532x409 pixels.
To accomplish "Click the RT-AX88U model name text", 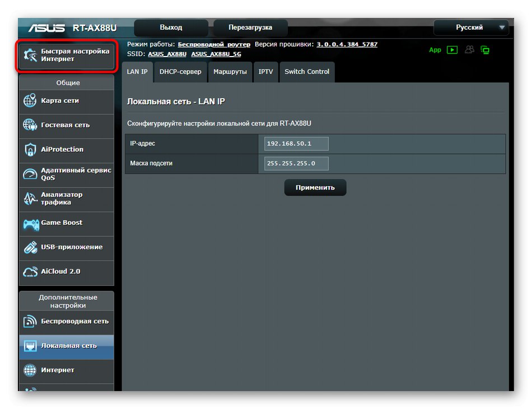I will point(95,28).
